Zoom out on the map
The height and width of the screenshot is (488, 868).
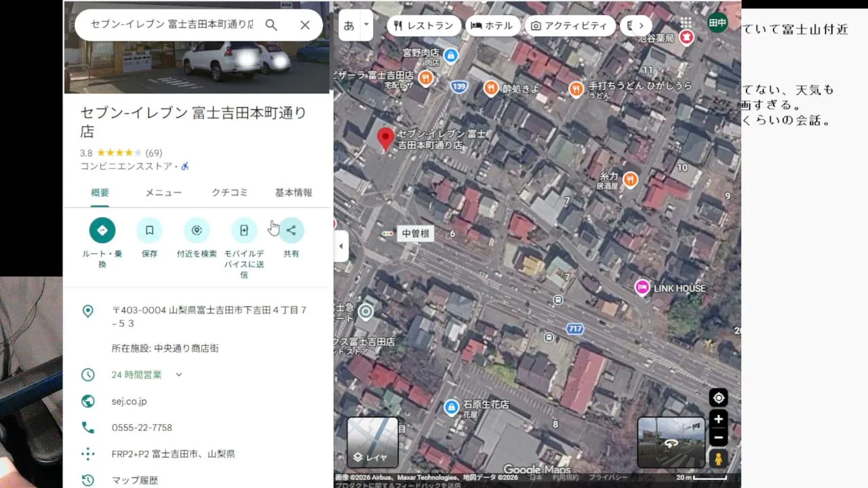(x=719, y=437)
